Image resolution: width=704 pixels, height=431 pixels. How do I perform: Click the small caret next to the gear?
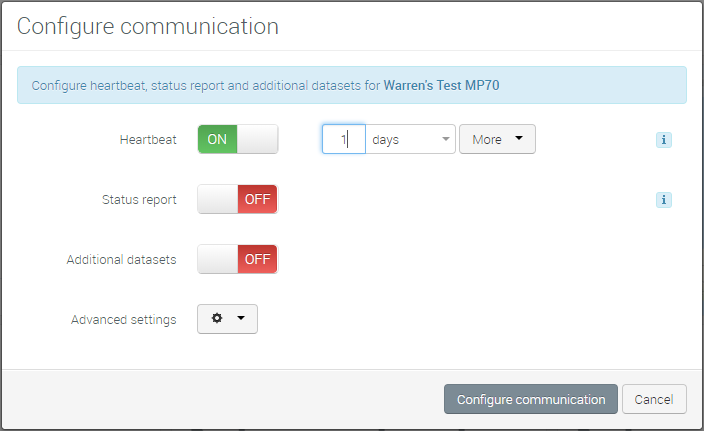241,320
